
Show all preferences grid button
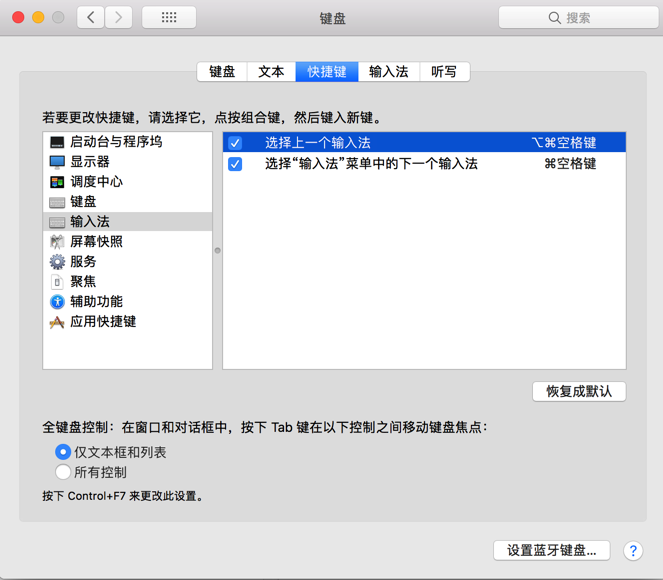(169, 17)
